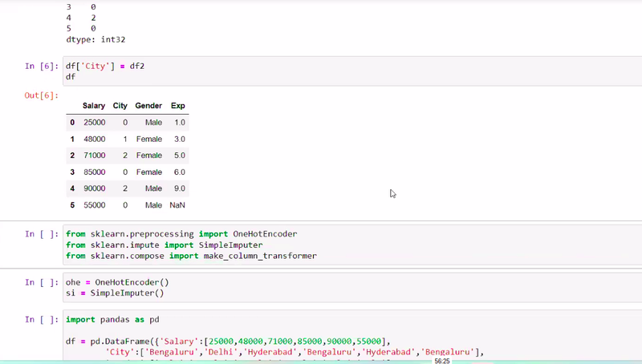Click the code cell containing df['City'] = df2
The image size is (642, 364).
321,71
